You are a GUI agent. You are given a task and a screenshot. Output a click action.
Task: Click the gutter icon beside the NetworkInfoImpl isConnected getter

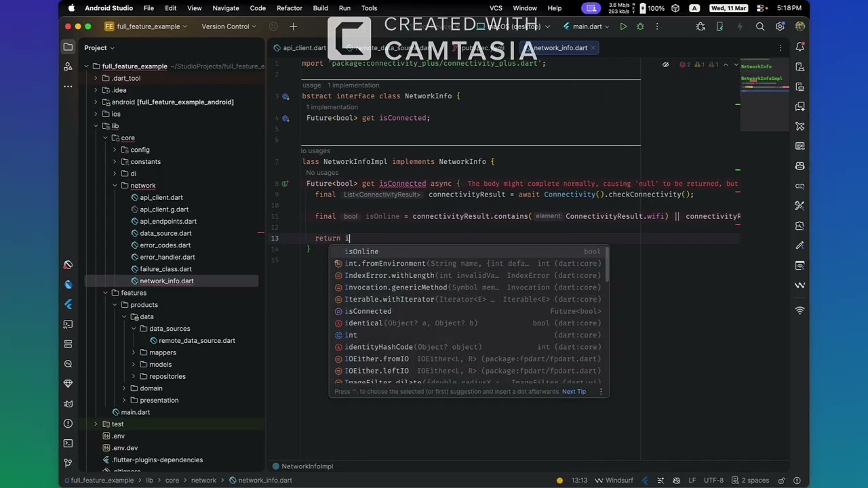pyautogui.click(x=285, y=184)
